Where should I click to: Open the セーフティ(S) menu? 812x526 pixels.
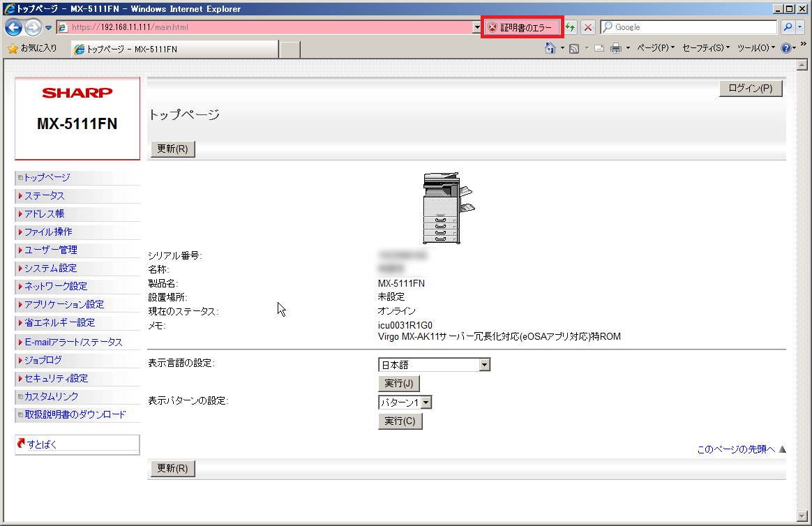coord(706,48)
